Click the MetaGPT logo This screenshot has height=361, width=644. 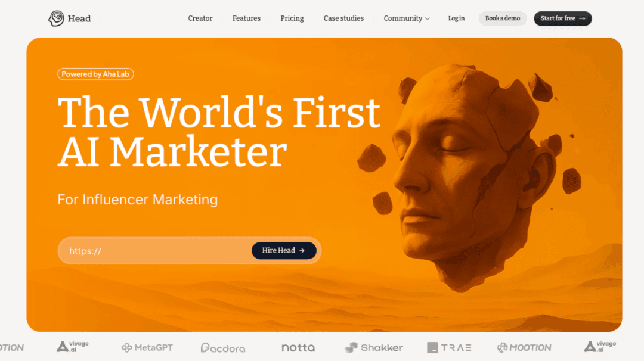click(x=147, y=347)
